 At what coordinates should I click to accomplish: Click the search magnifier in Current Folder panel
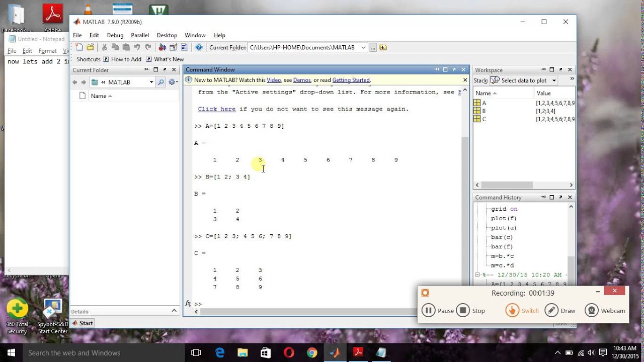click(x=160, y=82)
